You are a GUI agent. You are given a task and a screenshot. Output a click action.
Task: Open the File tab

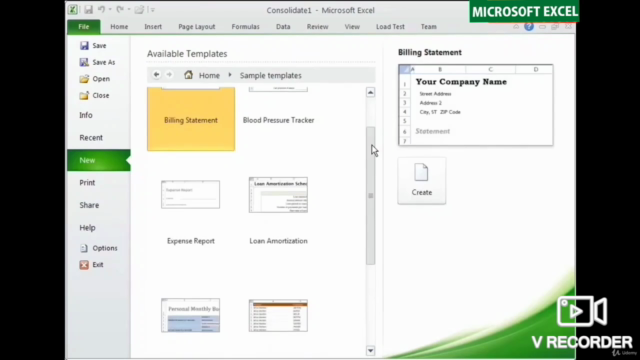click(84, 27)
